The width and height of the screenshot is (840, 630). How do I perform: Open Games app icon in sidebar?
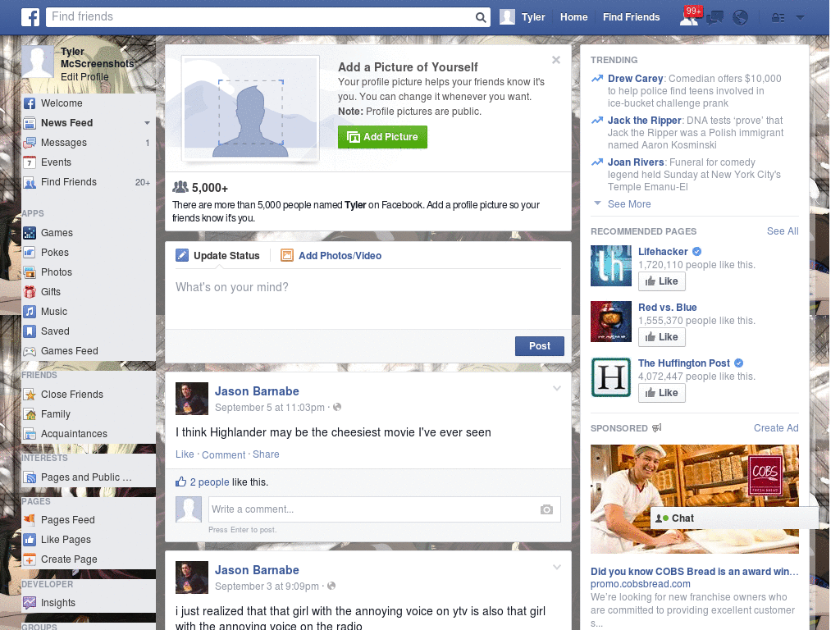pos(30,233)
